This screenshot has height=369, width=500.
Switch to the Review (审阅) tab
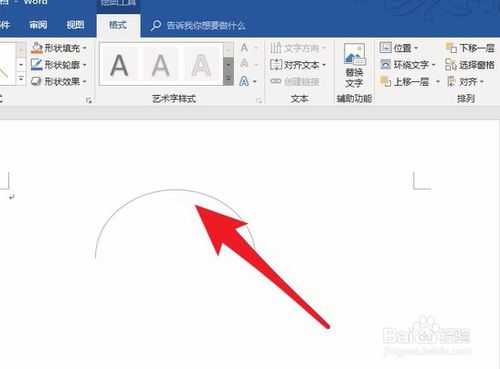pyautogui.click(x=38, y=25)
